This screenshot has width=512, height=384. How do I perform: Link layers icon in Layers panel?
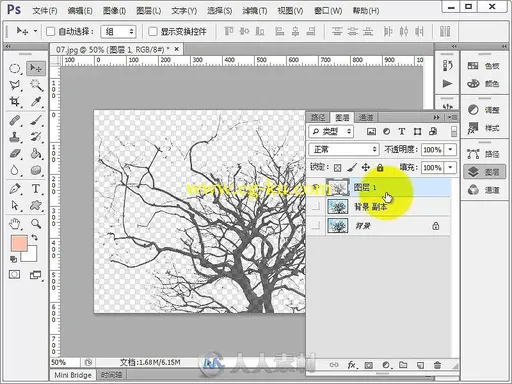coord(334,365)
